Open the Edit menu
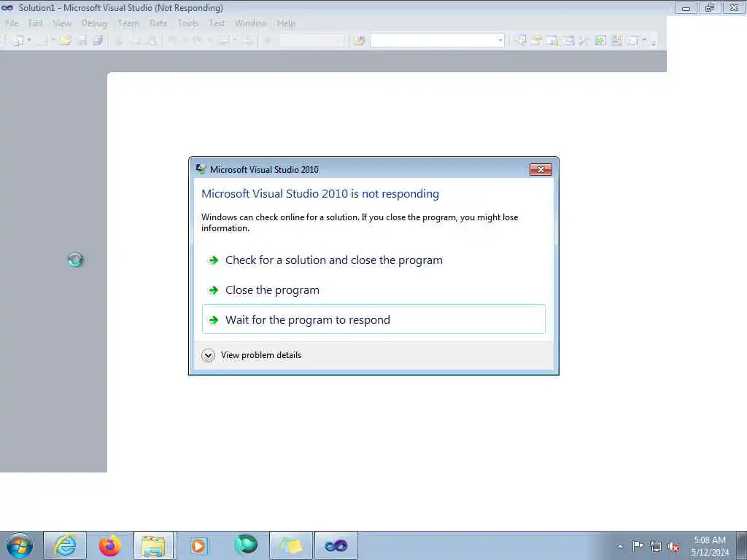Image resolution: width=747 pixels, height=560 pixels. click(x=35, y=23)
